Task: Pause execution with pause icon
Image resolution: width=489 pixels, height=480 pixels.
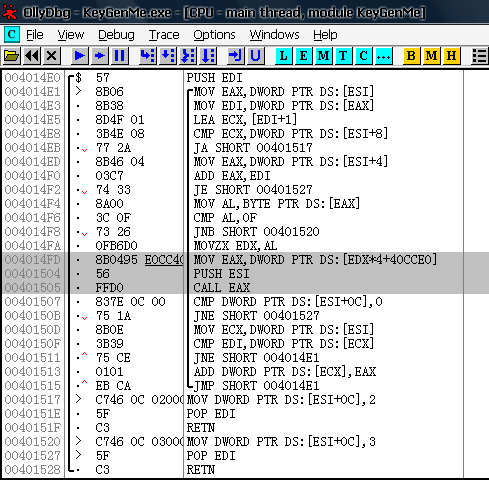Action: tap(119, 56)
